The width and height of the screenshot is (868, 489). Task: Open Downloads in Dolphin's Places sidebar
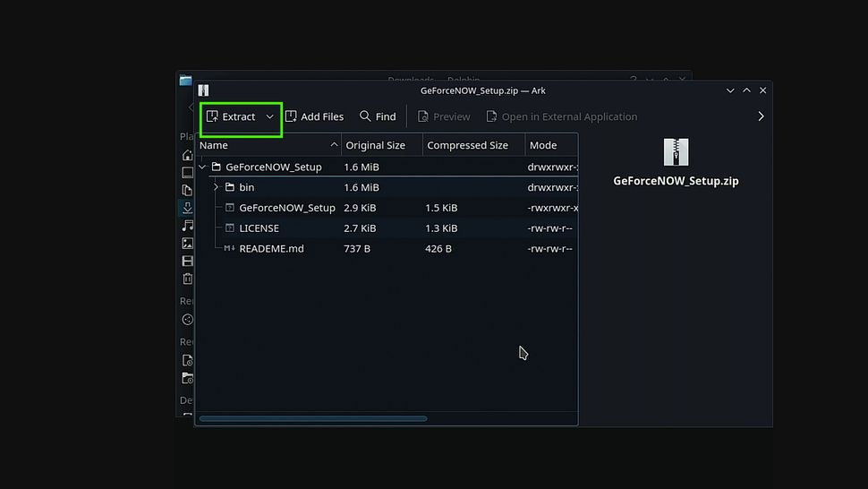coord(188,208)
